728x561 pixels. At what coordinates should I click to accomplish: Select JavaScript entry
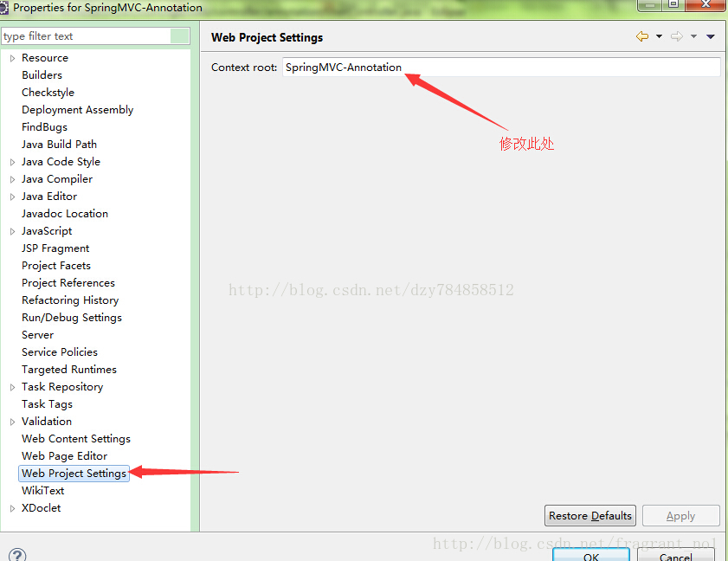(47, 231)
